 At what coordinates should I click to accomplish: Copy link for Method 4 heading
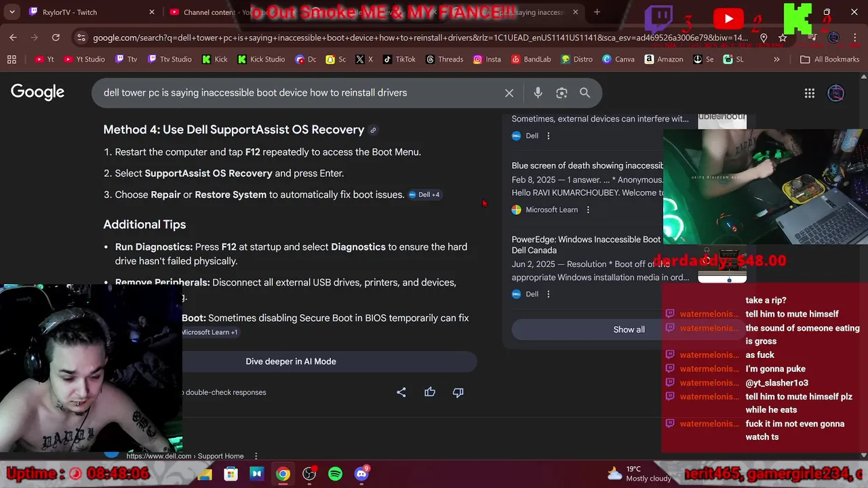click(373, 130)
